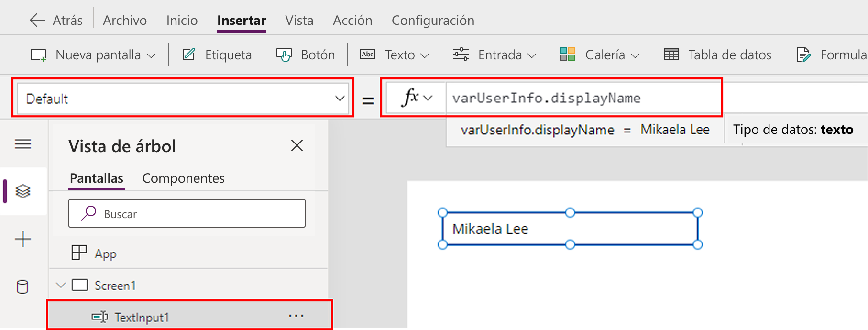Viewport: 868px width, 330px height.
Task: Open the Archivo menu
Action: coord(125,20)
